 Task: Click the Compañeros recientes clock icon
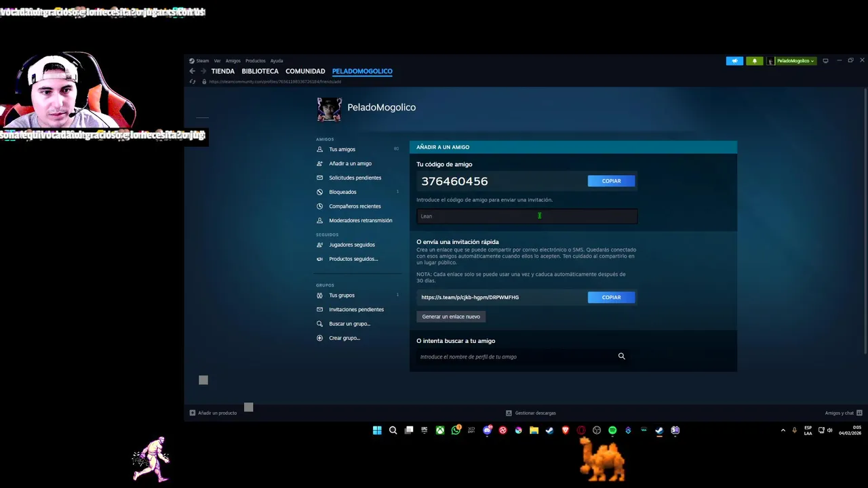320,206
